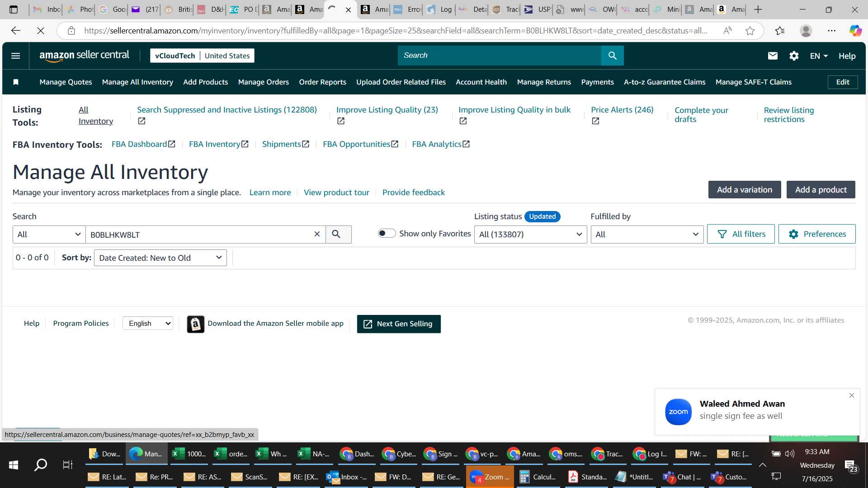Click the Zoom logo in notification
The height and width of the screenshot is (488, 868).
678,412
